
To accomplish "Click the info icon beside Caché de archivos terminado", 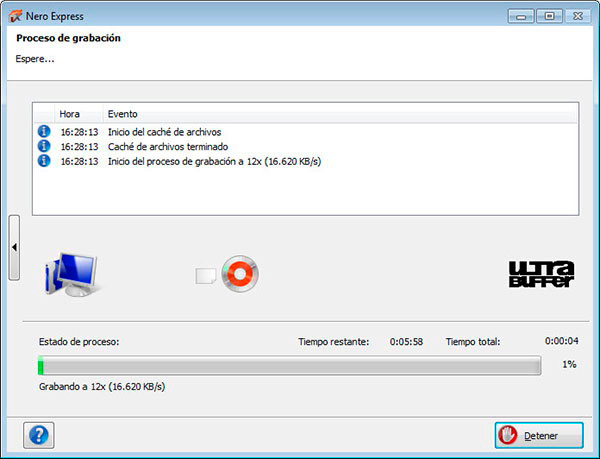I will pos(44,146).
